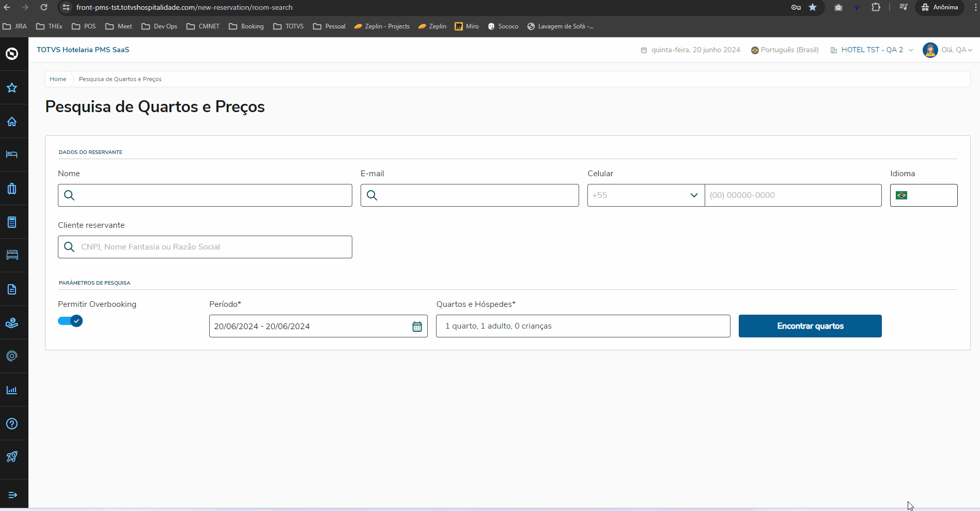Open the calendar picker icon in Período
This screenshot has height=511, width=980.
417,327
